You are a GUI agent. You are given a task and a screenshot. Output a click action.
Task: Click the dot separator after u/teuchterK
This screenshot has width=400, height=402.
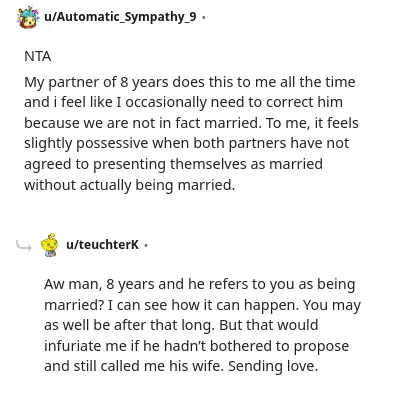coord(146,245)
